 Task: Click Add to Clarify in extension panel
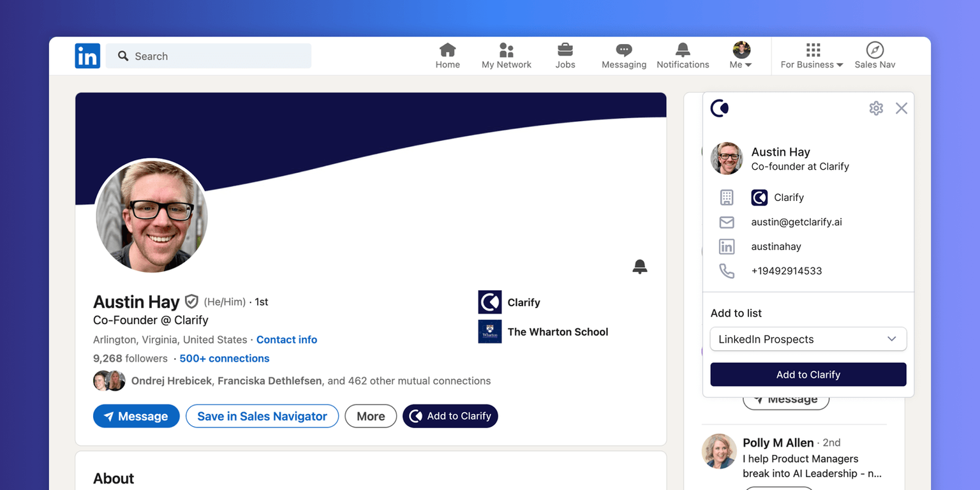808,375
